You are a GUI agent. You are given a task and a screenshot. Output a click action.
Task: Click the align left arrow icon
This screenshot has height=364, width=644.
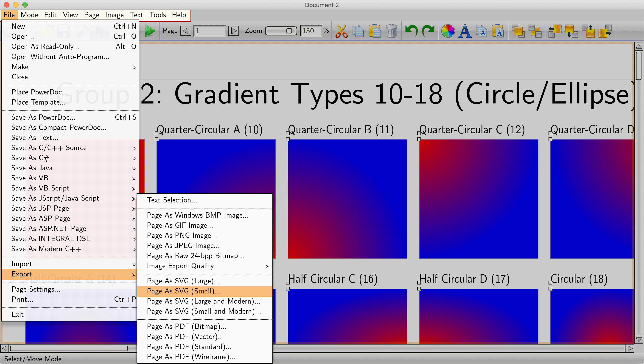[x=555, y=31]
